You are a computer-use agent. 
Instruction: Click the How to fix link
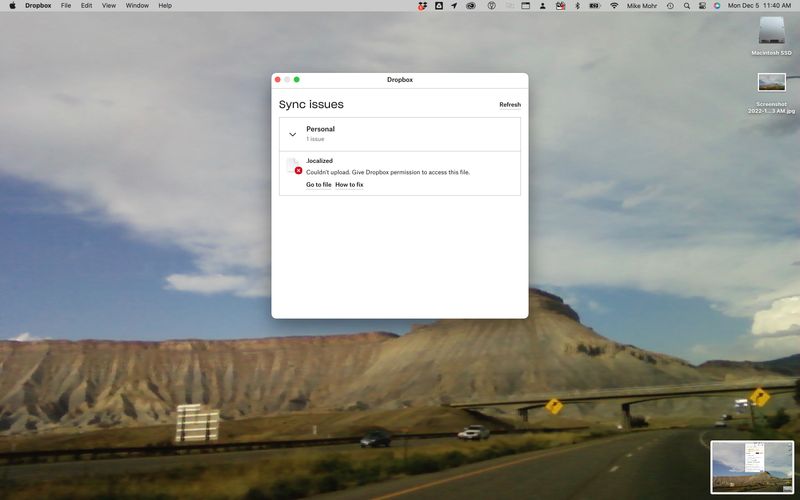tap(349, 185)
